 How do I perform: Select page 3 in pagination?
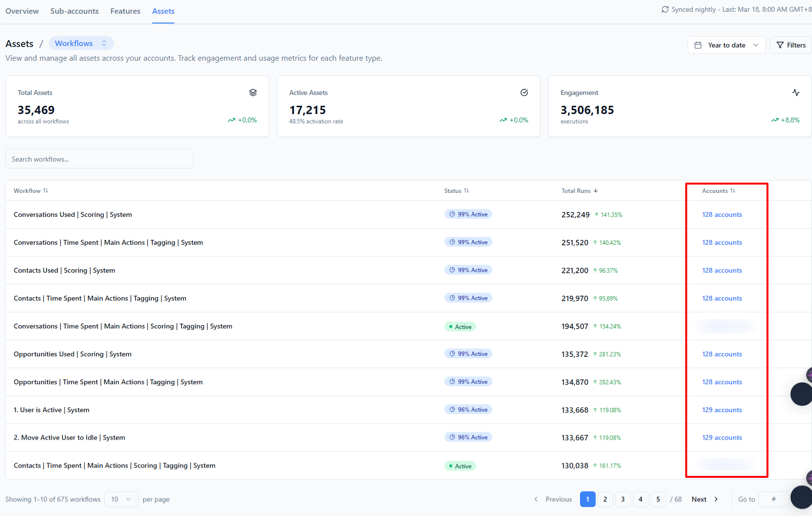click(623, 499)
